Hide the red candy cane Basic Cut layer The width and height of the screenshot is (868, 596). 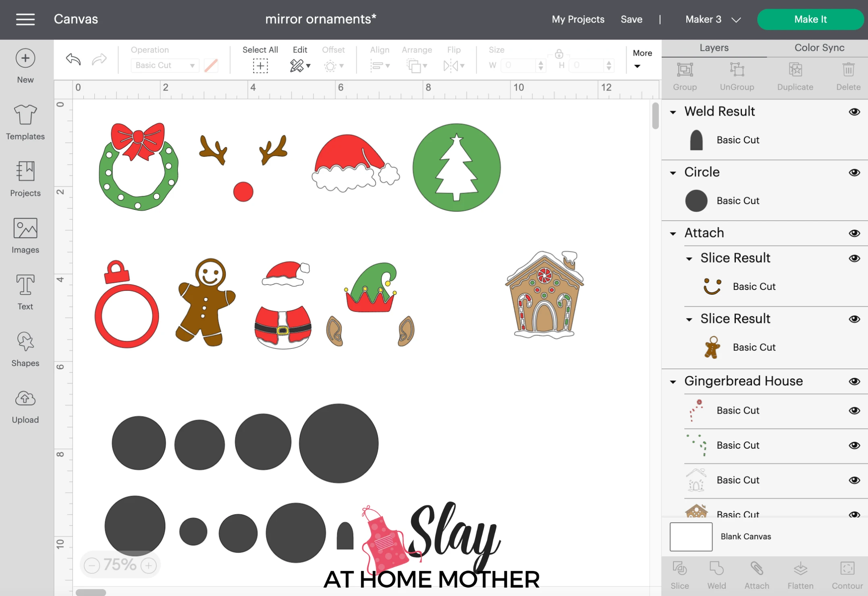coord(854,410)
